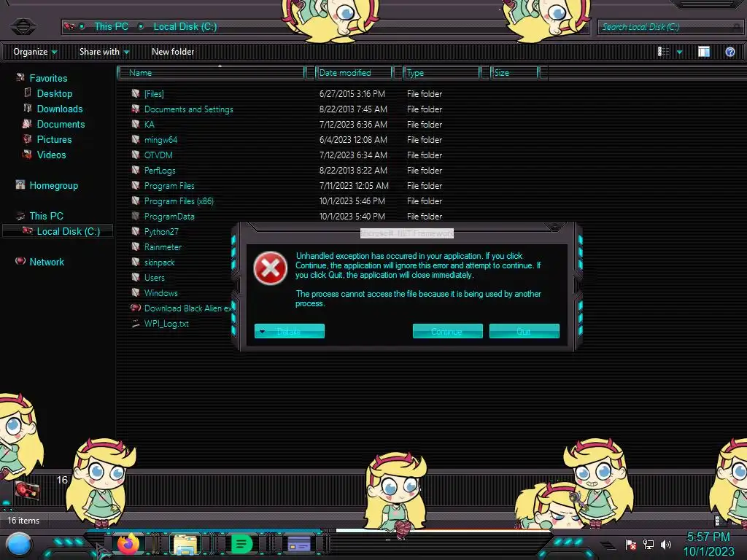
Task: Click Quit in the .NET Framework dialog
Action: coord(524,331)
